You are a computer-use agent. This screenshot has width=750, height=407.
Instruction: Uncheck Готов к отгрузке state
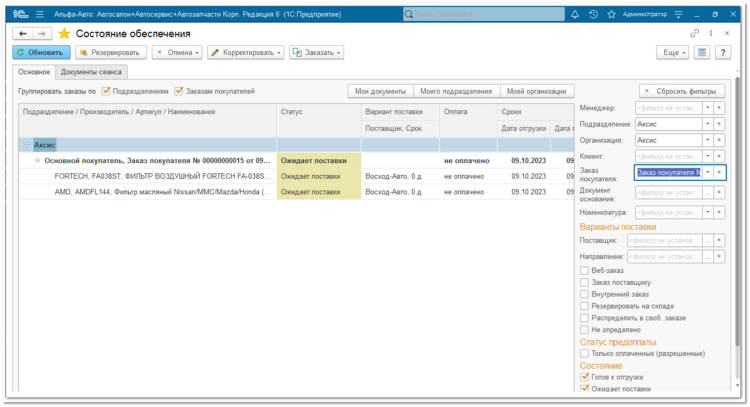584,377
